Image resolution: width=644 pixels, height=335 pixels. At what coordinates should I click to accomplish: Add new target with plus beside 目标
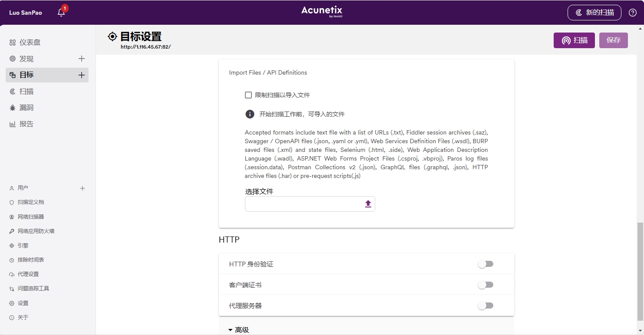pos(81,75)
